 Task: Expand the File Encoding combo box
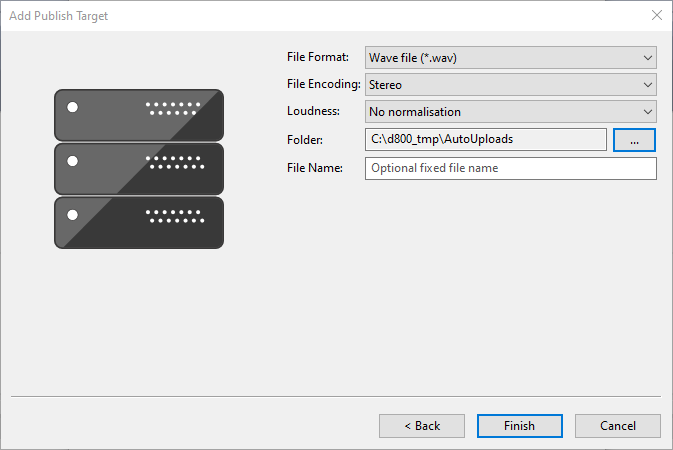click(x=510, y=85)
